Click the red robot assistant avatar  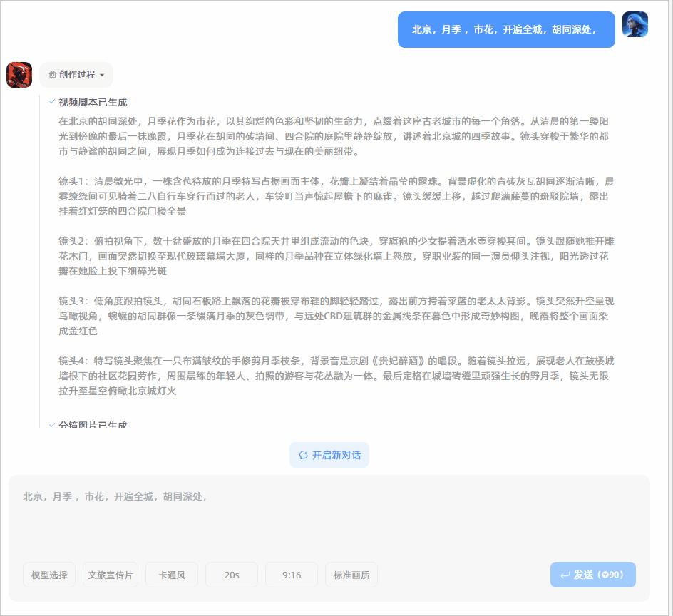coord(19,75)
